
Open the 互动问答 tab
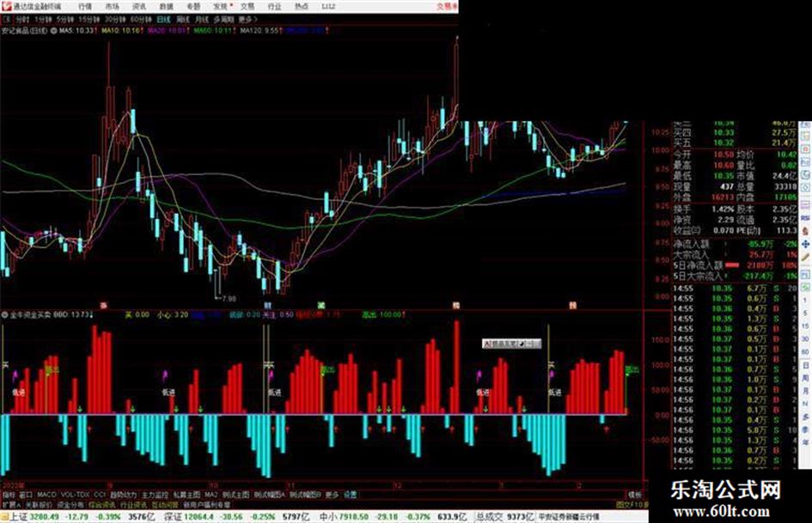[x=165, y=504]
